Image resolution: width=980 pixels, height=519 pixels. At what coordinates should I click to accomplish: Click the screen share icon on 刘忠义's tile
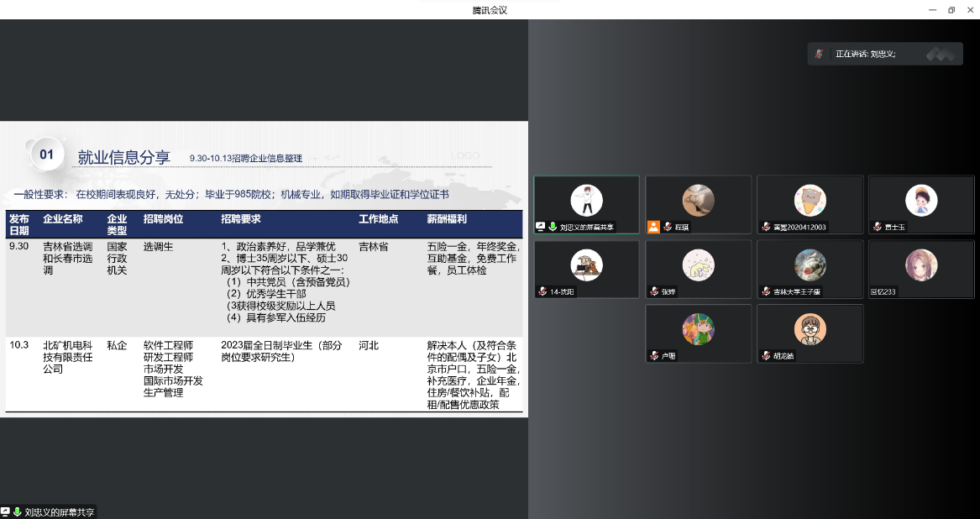[541, 227]
